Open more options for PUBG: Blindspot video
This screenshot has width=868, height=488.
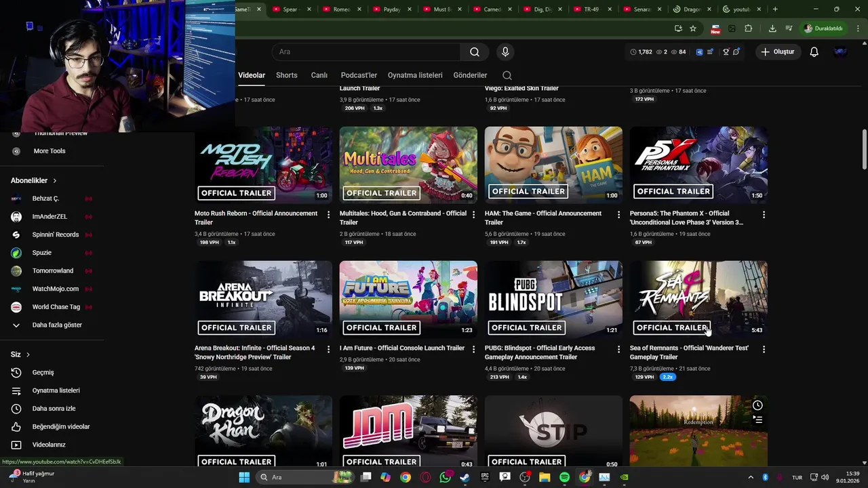tap(618, 349)
